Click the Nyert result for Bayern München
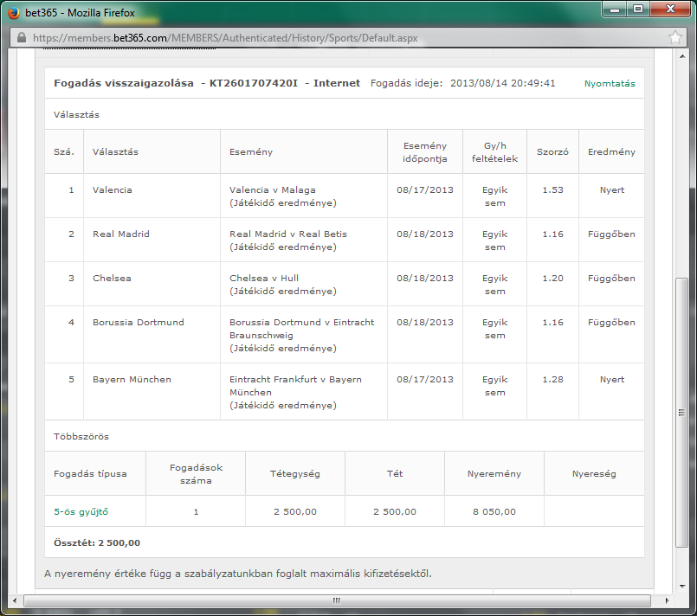 pyautogui.click(x=611, y=380)
